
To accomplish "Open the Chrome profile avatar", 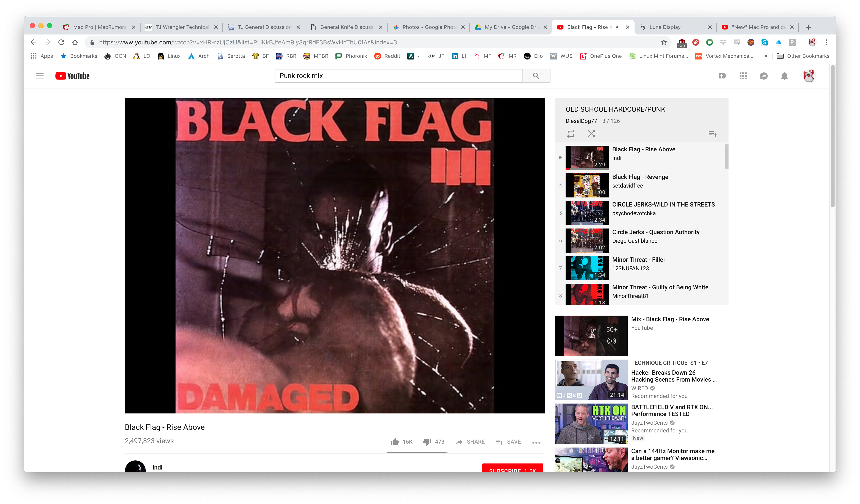I will click(x=812, y=42).
